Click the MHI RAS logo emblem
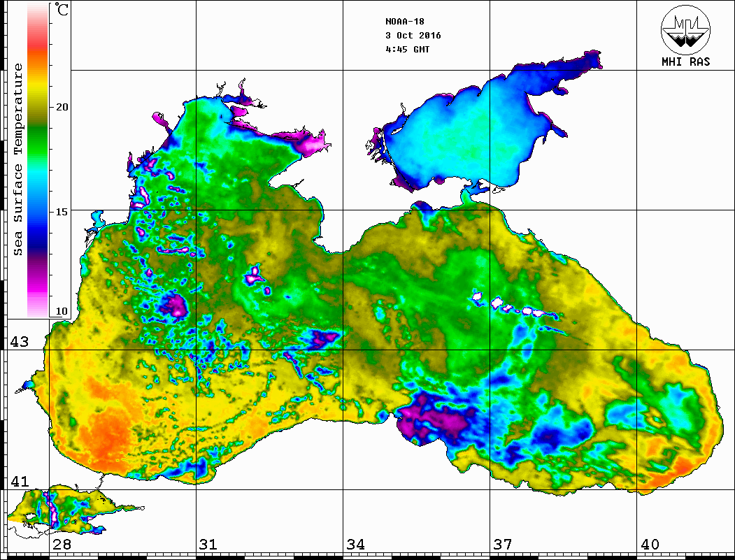The width and height of the screenshot is (735, 560). [685, 29]
